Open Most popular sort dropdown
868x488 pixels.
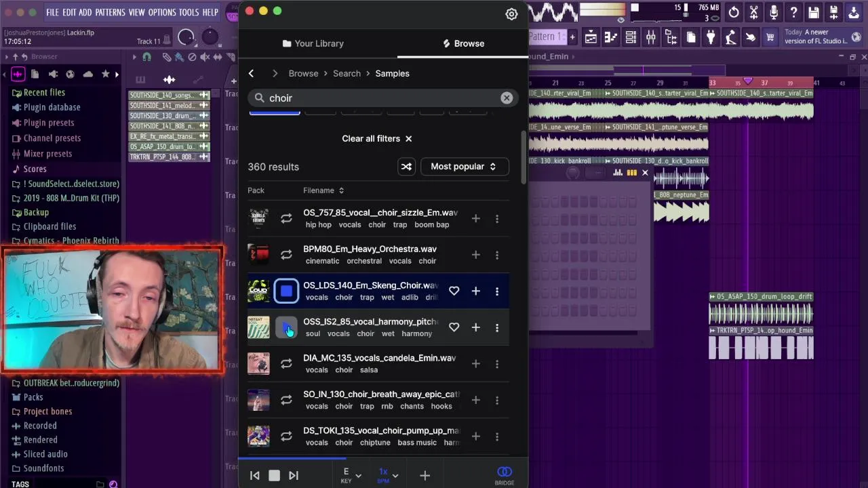(465, 167)
